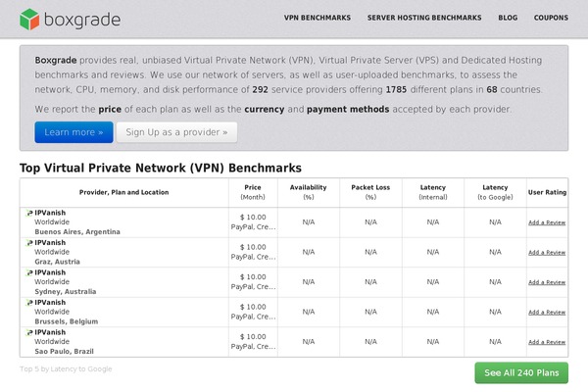Click the IPVanish icon in the Sao Paulo row
This screenshot has width=588, height=392.
29,333
